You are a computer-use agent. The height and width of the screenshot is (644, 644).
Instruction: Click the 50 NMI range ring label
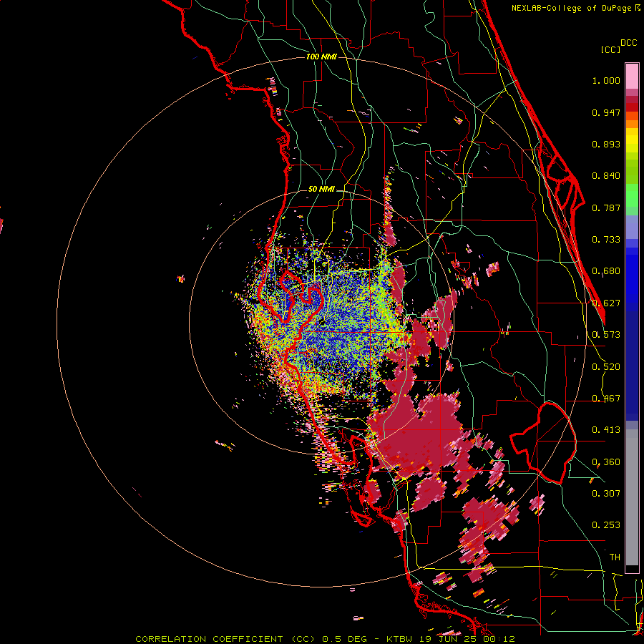(321, 190)
